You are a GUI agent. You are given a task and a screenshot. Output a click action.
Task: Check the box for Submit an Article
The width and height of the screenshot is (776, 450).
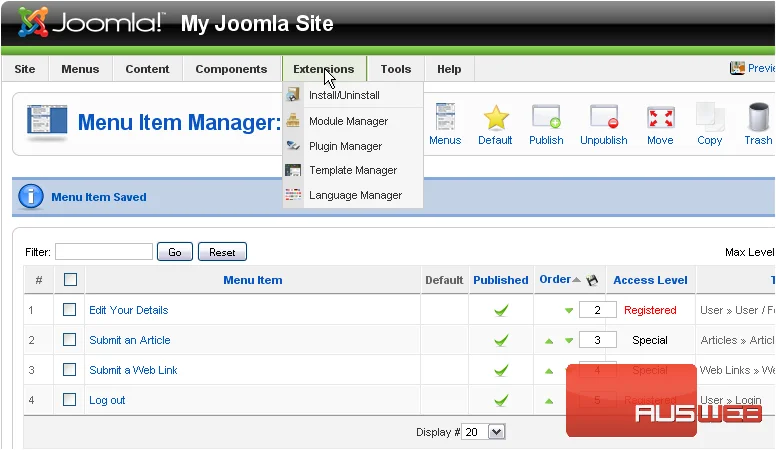point(69,340)
